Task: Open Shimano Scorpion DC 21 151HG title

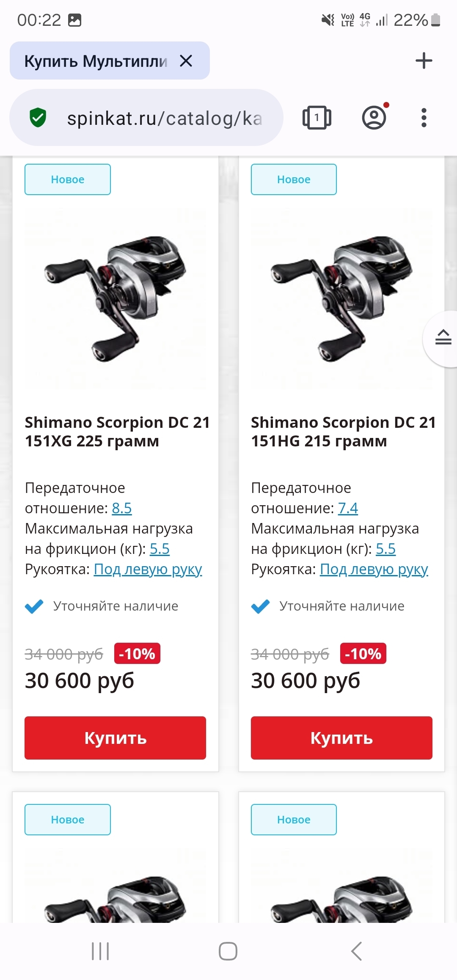Action: click(x=343, y=431)
